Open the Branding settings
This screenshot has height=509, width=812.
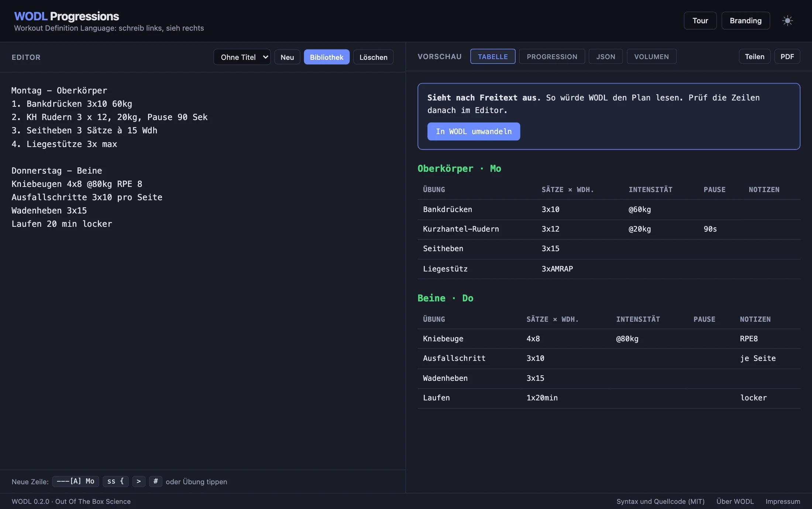pyautogui.click(x=746, y=21)
